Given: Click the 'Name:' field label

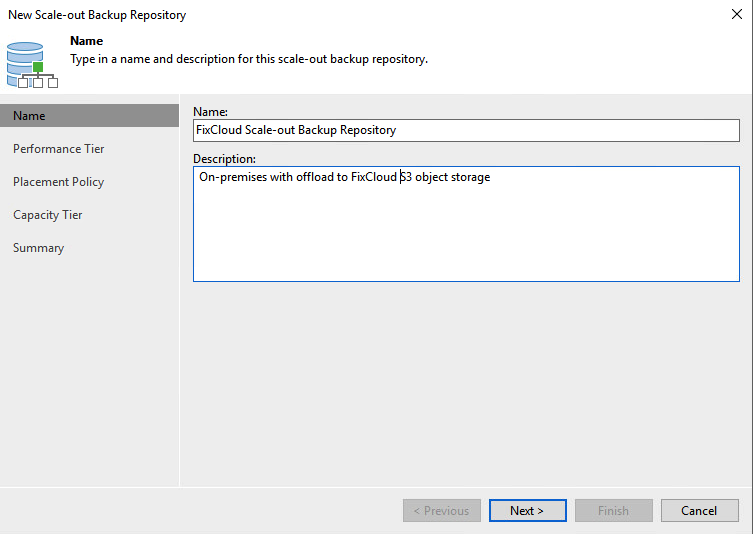Looking at the screenshot, I should coord(210,111).
